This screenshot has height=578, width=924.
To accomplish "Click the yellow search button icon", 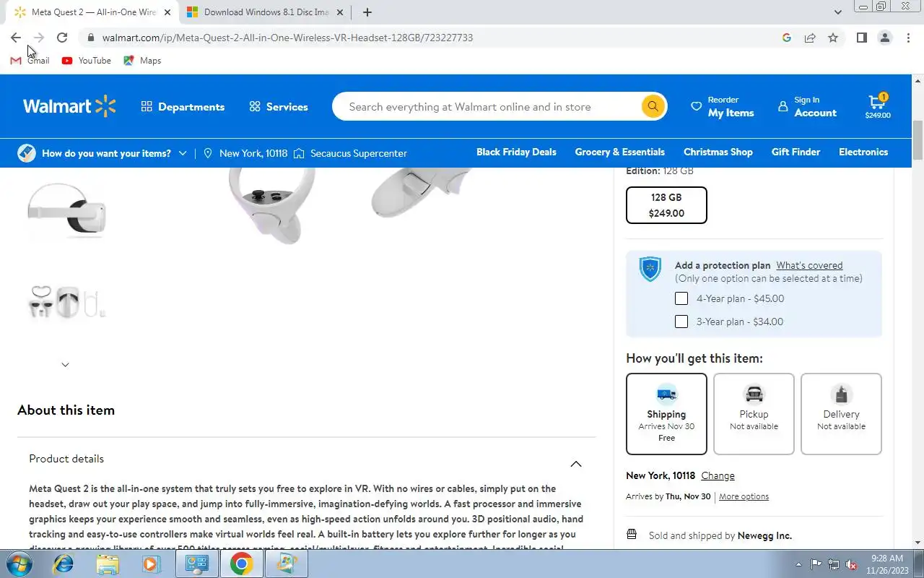I will click(x=653, y=106).
